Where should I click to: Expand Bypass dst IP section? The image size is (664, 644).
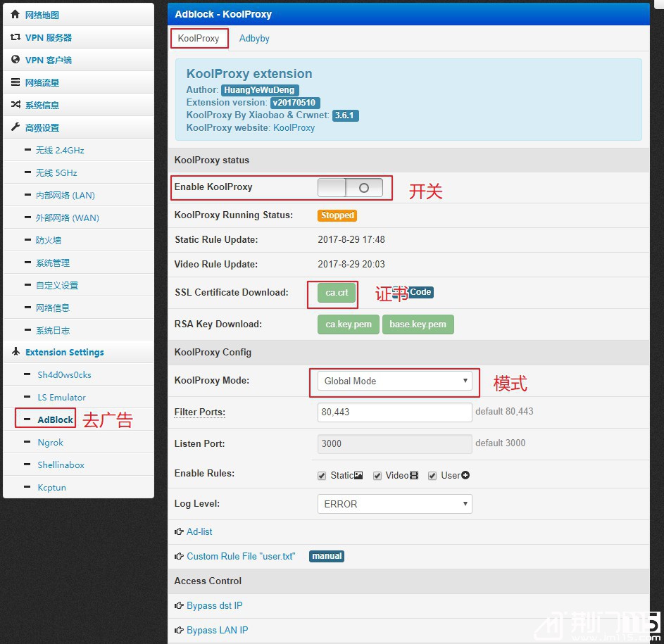click(x=215, y=605)
